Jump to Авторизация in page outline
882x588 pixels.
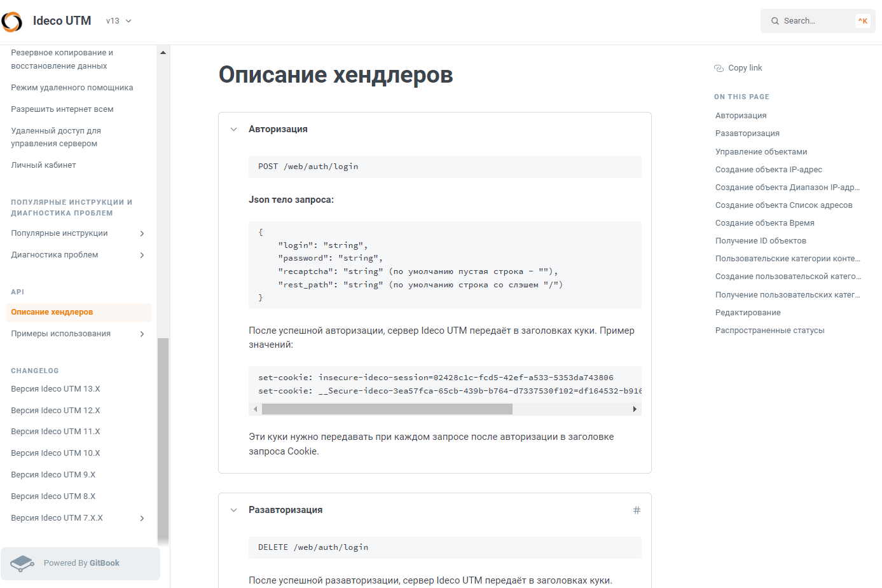pos(741,116)
